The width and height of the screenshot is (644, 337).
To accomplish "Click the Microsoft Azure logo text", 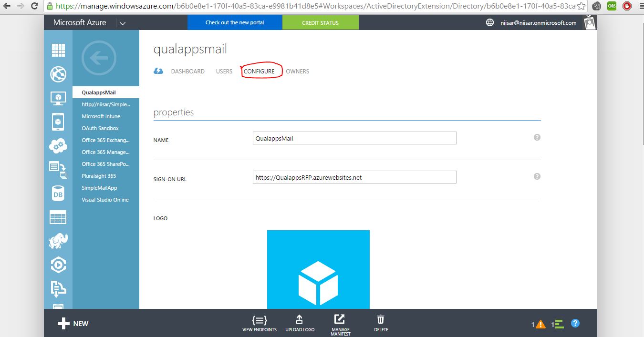I will pos(80,23).
